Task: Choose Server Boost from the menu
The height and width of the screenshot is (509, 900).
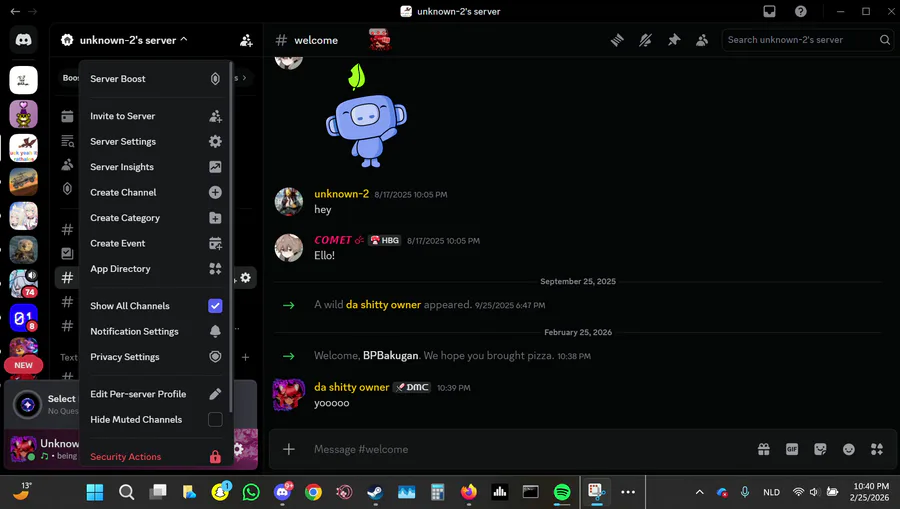Action: (156, 79)
